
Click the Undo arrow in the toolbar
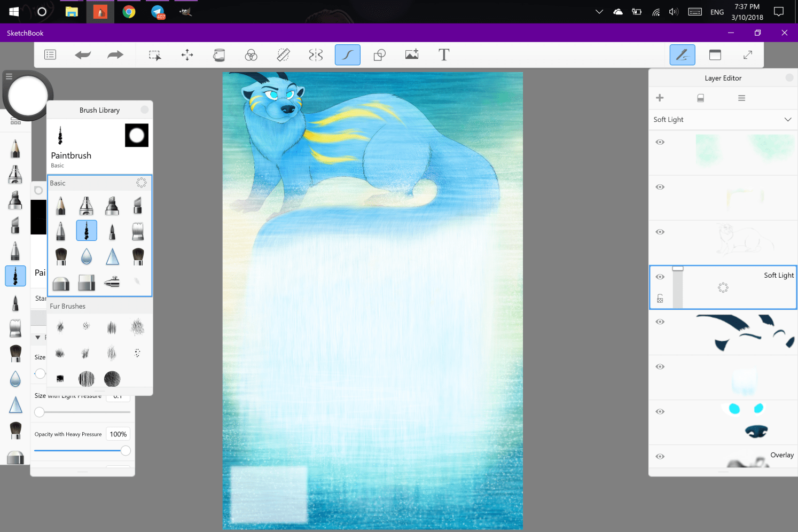click(x=83, y=54)
